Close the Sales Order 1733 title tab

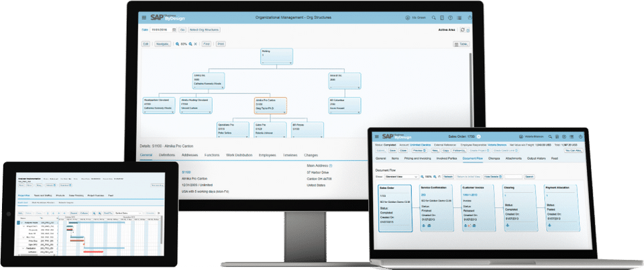478,136
